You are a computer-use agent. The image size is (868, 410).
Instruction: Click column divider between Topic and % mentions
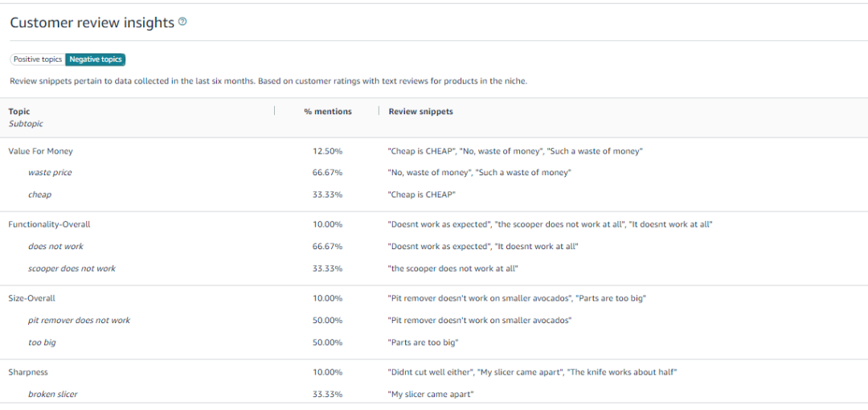275,112
